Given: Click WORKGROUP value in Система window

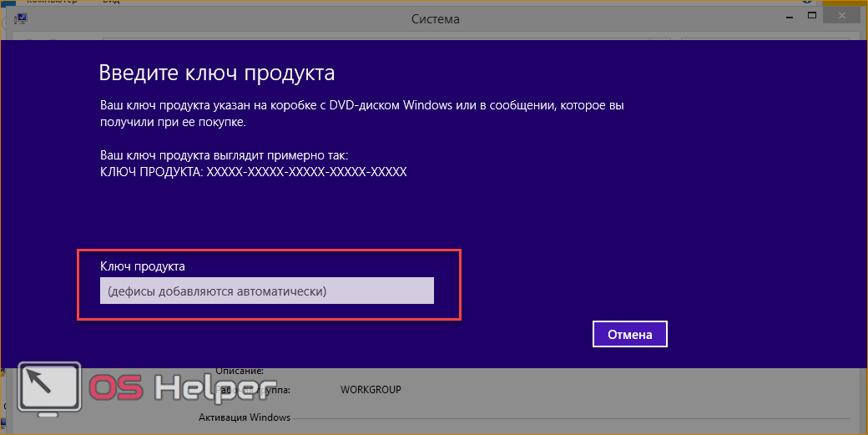Looking at the screenshot, I should click(x=371, y=390).
